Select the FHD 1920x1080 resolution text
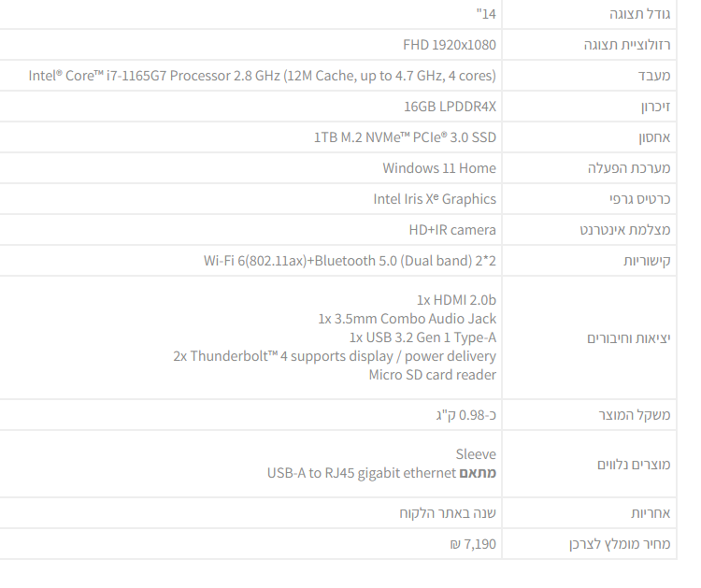701x588 pixels. (450, 45)
